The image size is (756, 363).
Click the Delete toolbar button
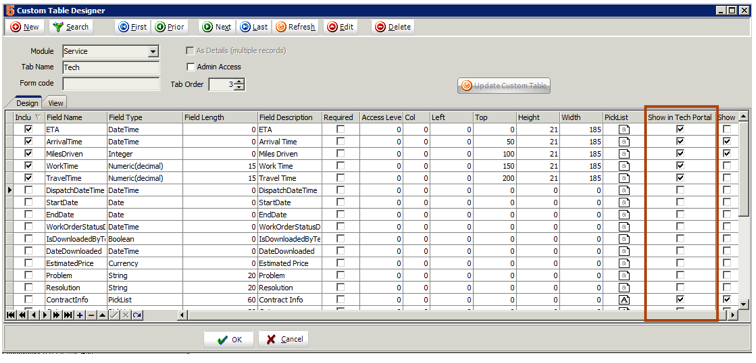coord(393,27)
